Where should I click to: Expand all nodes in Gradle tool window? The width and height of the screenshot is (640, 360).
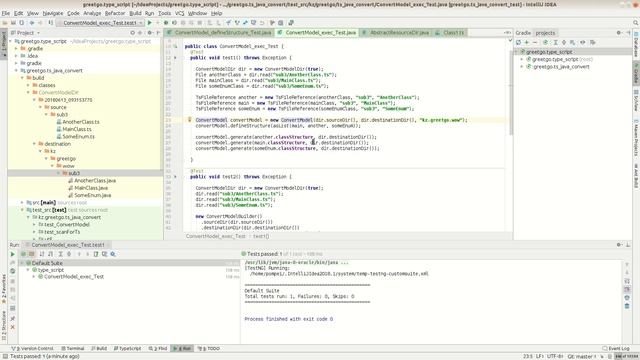pyautogui.click(x=556, y=42)
